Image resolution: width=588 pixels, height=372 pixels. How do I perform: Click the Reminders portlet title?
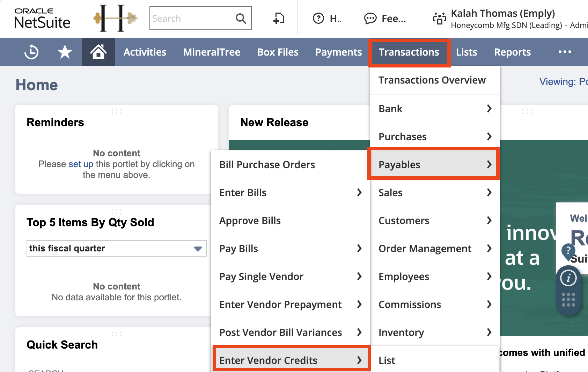click(55, 122)
